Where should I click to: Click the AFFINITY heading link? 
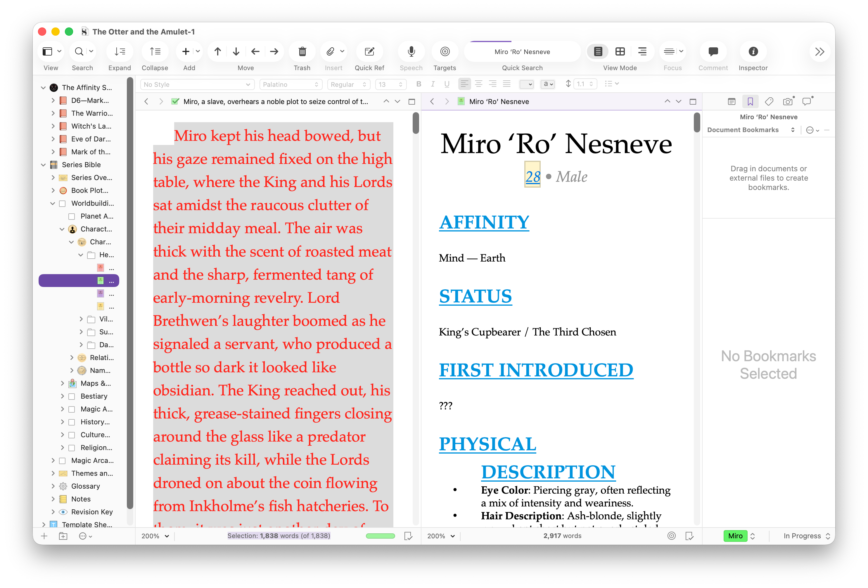(x=484, y=223)
